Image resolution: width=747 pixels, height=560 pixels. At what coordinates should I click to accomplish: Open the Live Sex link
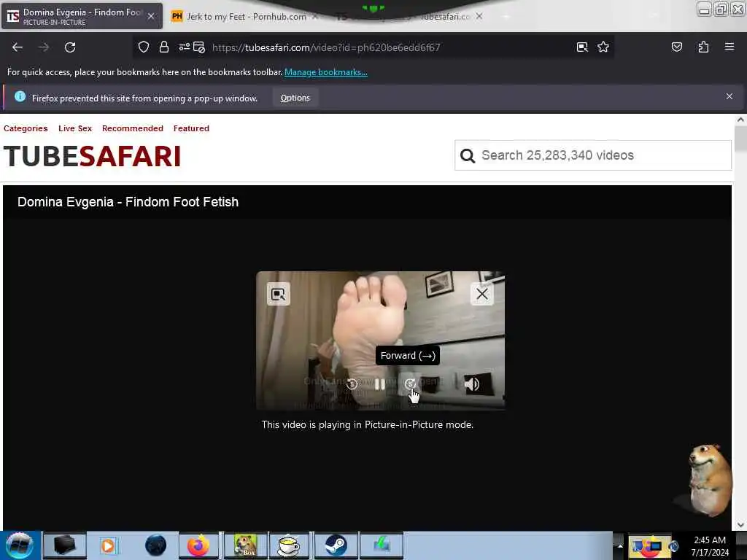point(75,128)
